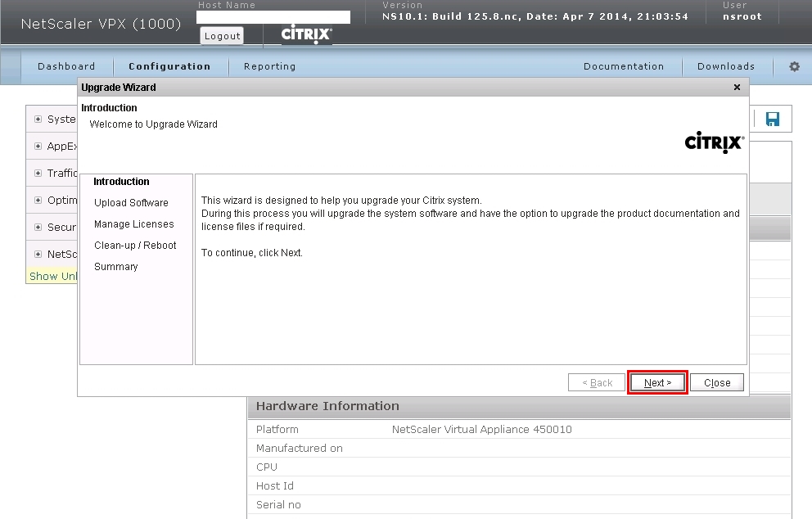Open settings gear icon in navigation bar
Image resolution: width=812 pixels, height=519 pixels.
[x=794, y=66]
